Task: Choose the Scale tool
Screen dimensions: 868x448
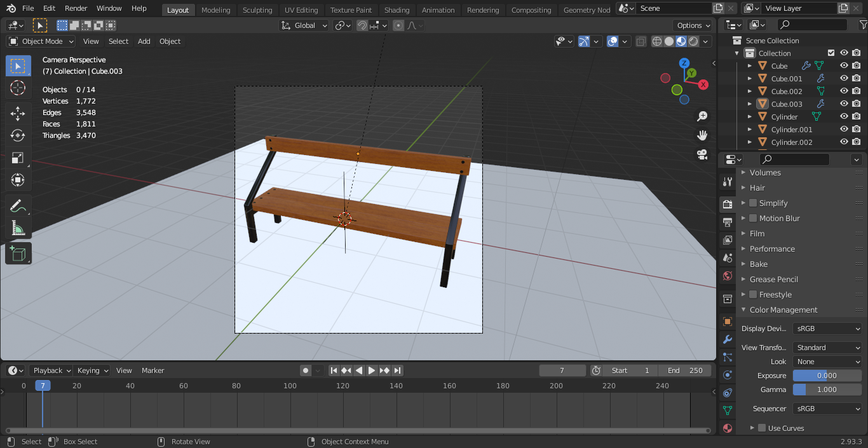Action: [x=18, y=158]
